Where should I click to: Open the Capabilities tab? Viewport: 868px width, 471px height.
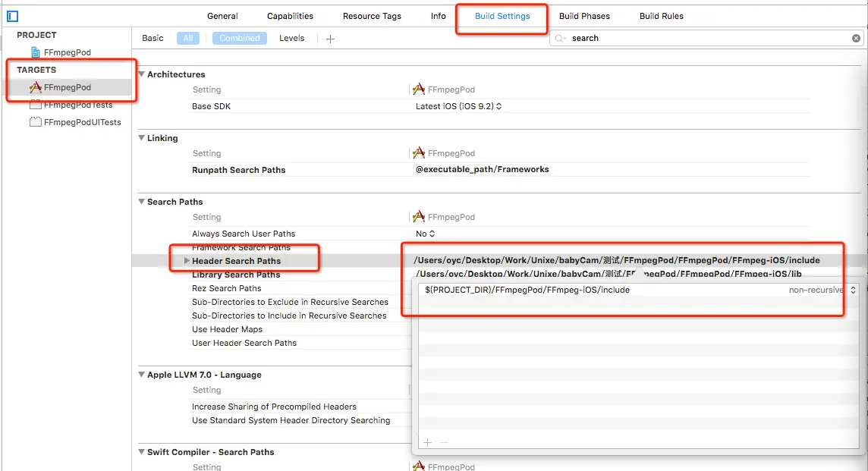pyautogui.click(x=290, y=16)
